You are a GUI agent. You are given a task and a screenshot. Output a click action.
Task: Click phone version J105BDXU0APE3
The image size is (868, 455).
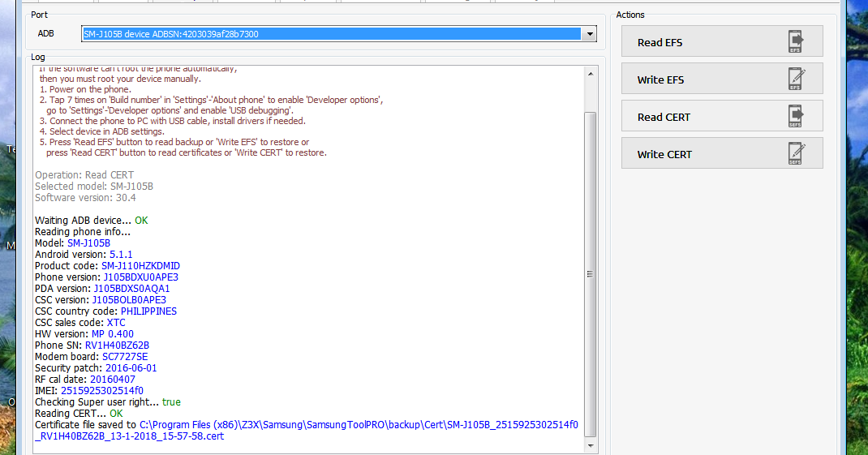pyautogui.click(x=140, y=277)
